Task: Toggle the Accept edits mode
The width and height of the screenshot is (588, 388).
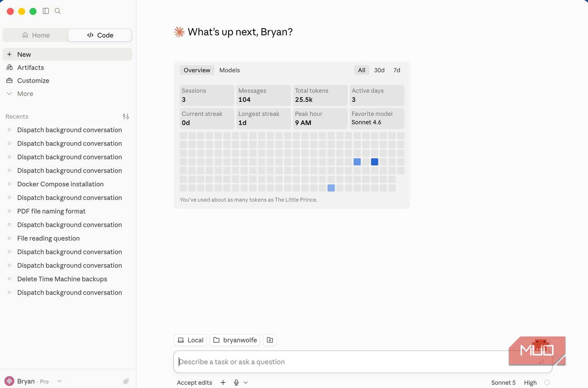Action: coord(195,382)
